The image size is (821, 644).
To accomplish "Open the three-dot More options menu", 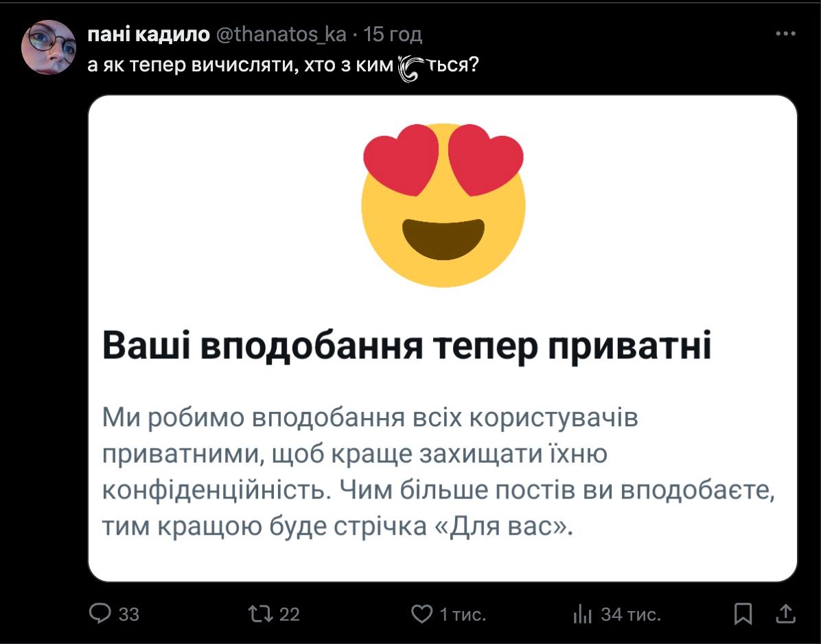I will (785, 33).
